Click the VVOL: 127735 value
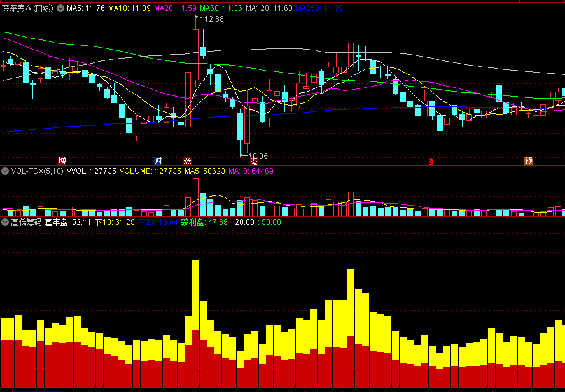The image size is (565, 392). click(92, 171)
